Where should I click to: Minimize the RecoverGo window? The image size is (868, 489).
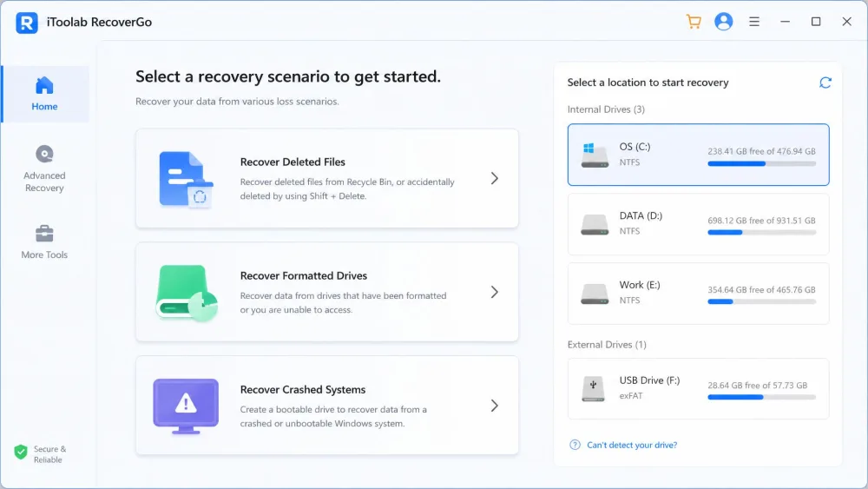point(785,22)
